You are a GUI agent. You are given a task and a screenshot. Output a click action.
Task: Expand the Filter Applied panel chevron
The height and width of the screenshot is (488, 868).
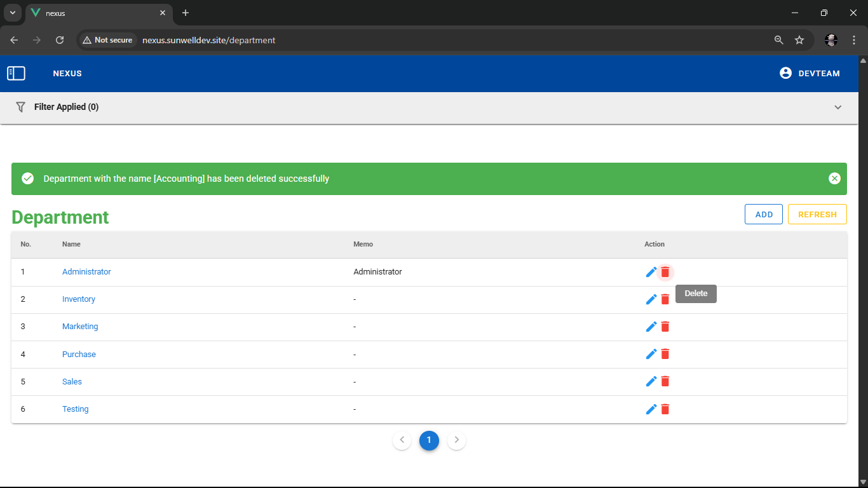pyautogui.click(x=837, y=107)
